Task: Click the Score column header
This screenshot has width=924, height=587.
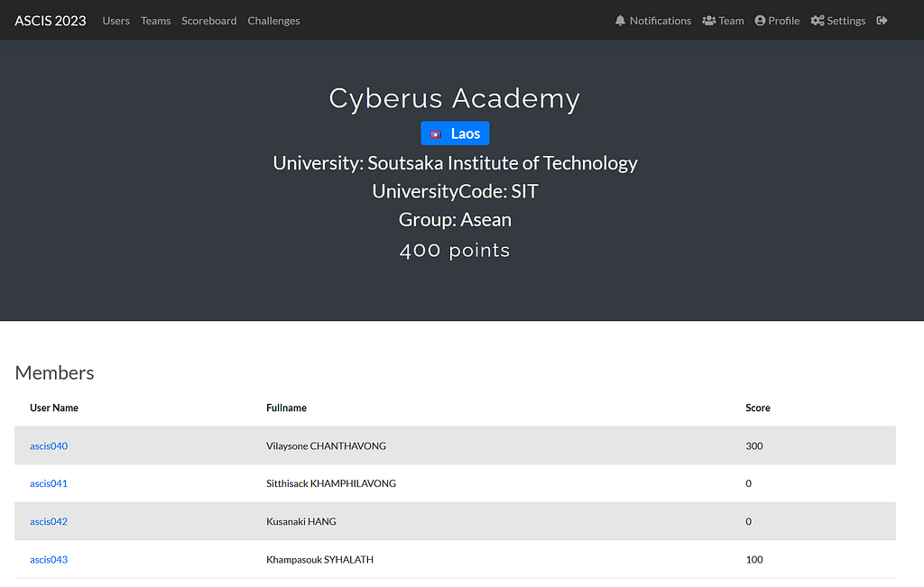Action: [758, 408]
